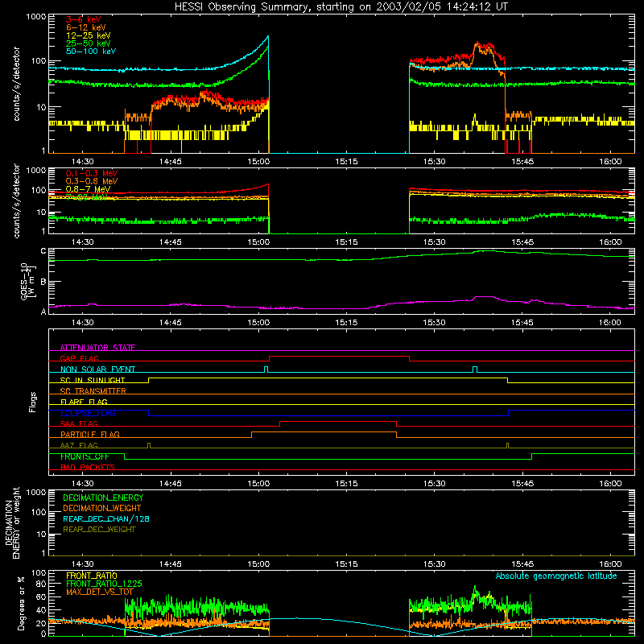Image resolution: width=644 pixels, height=644 pixels.
Task: Select the GAP_FLAG label
Action: [x=79, y=358]
